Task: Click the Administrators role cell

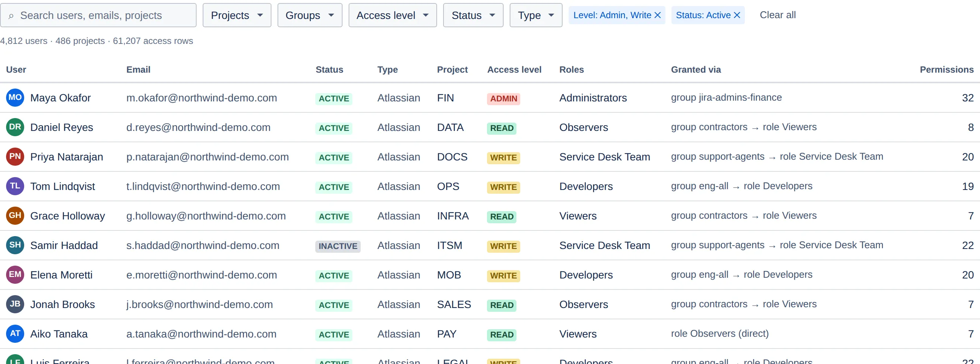Action: (x=593, y=98)
